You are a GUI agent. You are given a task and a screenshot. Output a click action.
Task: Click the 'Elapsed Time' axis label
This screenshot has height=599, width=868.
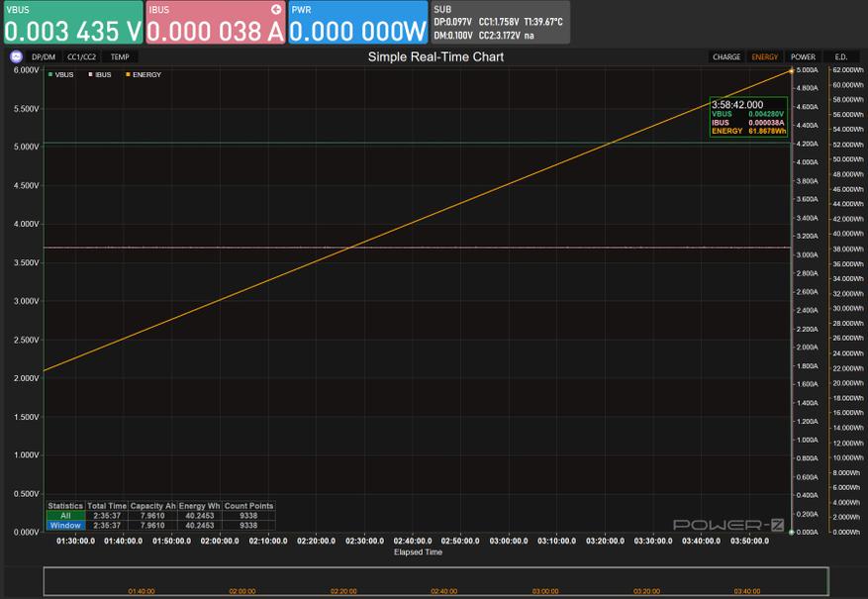(x=418, y=551)
